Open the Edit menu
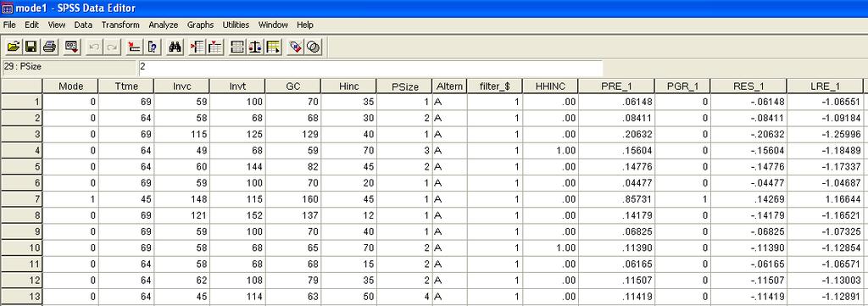 coord(31,25)
